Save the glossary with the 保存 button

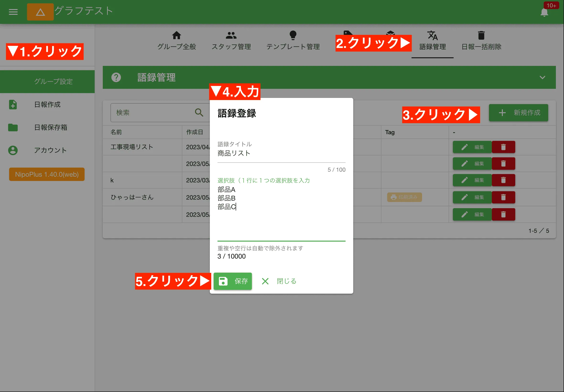point(232,281)
